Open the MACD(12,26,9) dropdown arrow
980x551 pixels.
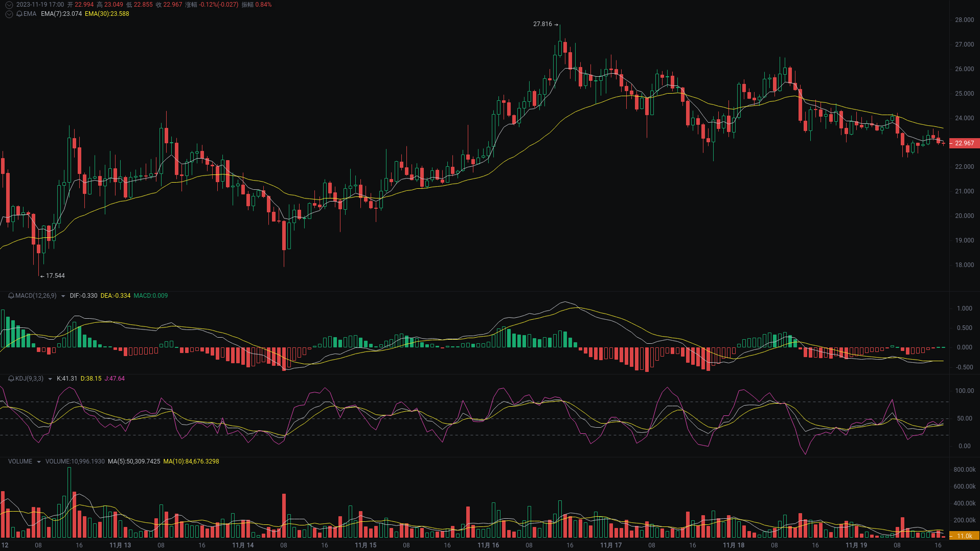(x=63, y=296)
